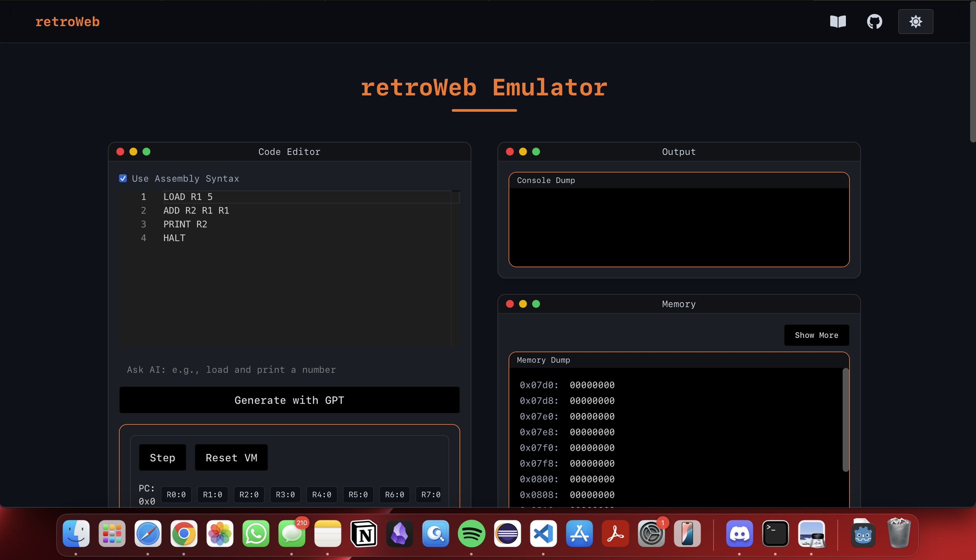Click the red dot on Code Editor window
Screen dimensions: 976x560
point(120,152)
